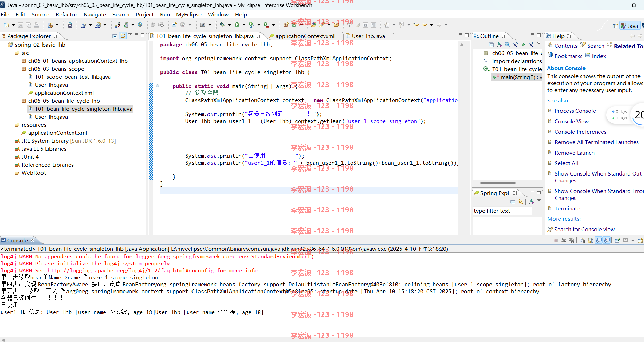Switch to User_lhb.java editor tab
The width and height of the screenshot is (644, 342).
point(368,36)
